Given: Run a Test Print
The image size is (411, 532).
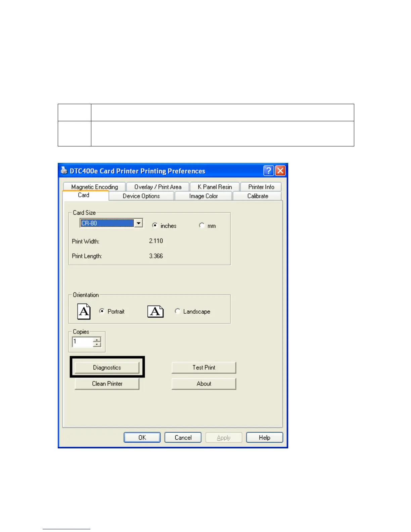Looking at the screenshot, I should pyautogui.click(x=204, y=367).
